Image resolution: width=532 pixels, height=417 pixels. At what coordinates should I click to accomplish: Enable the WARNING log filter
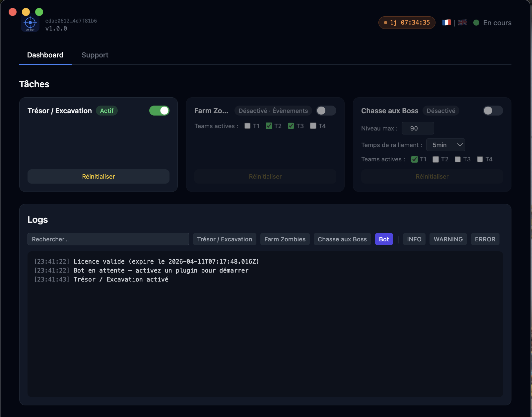448,239
